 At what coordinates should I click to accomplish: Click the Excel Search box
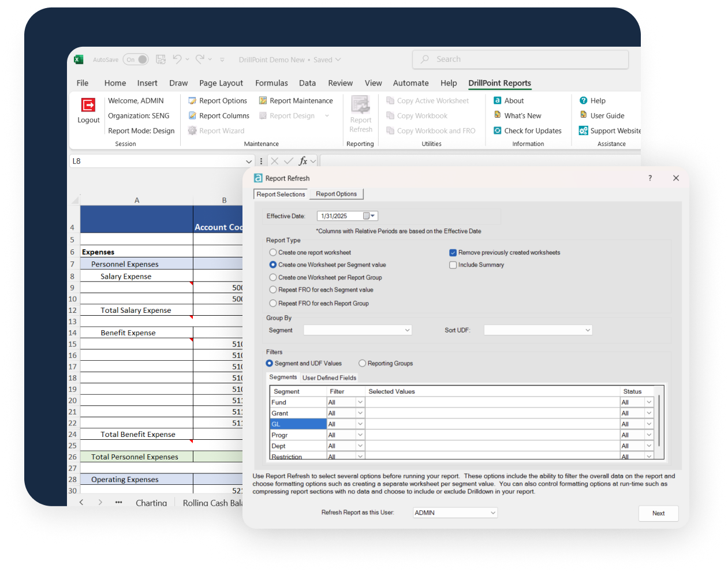pyautogui.click(x=520, y=59)
